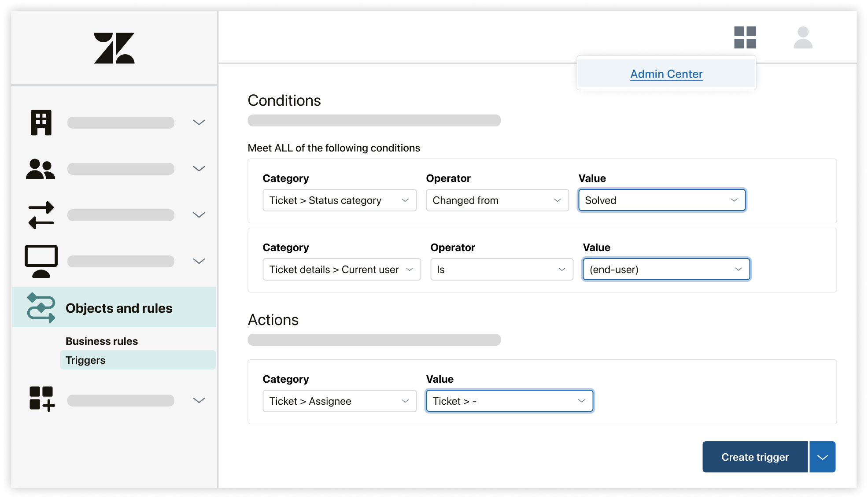Click the building/organization icon
The height and width of the screenshot is (499, 868).
[x=40, y=122]
